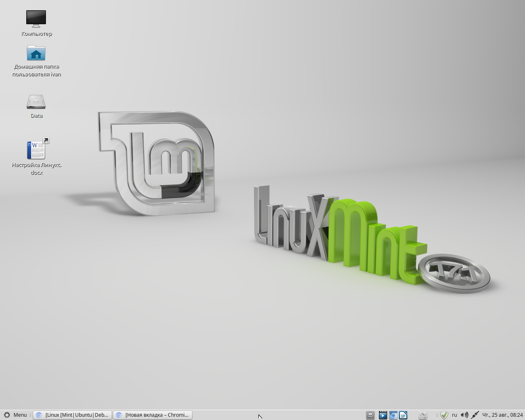Click the panel handle next to Menu
The image size is (525, 420).
(x=30, y=415)
